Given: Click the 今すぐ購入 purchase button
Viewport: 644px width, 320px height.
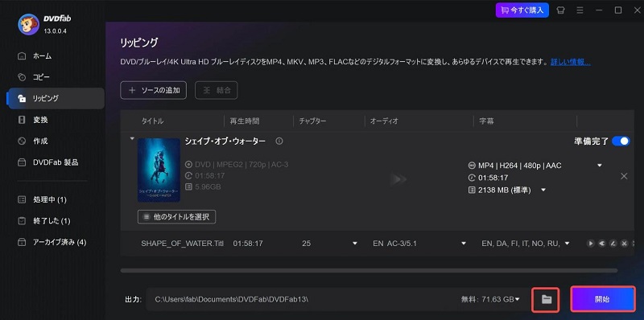Looking at the screenshot, I should pos(522,10).
